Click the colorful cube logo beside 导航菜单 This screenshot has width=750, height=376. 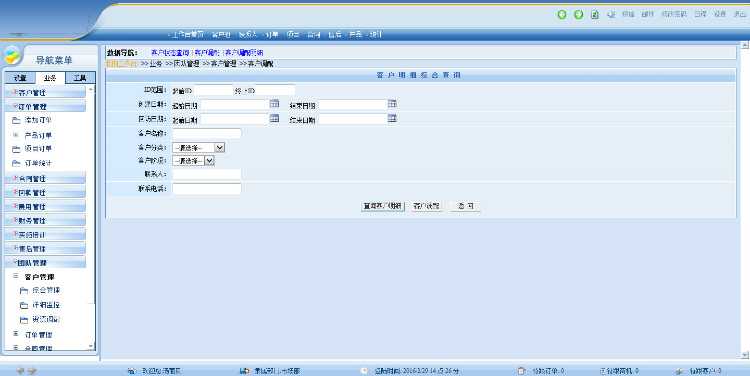click(x=13, y=56)
